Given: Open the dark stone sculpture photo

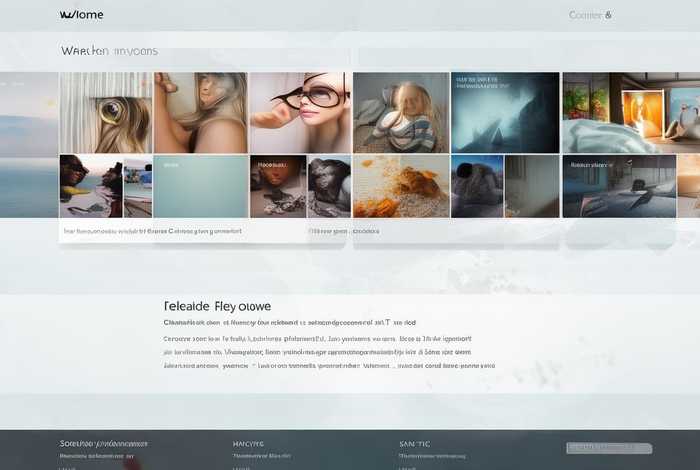Looking at the screenshot, I should pyautogui.click(x=328, y=186).
